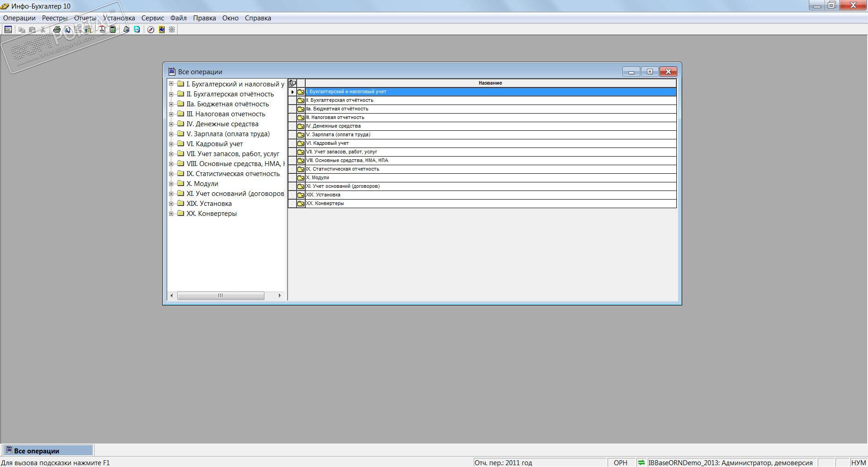Image resolution: width=868 pixels, height=467 pixels.
Task: Expand tree node 'II. Бухгалтерская отчётность'
Action: pos(171,94)
